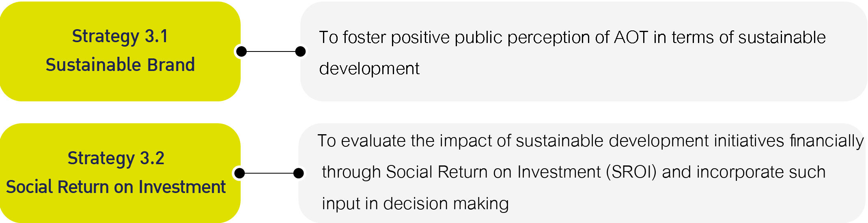Screen dimensions: 868x223
Task: Click the right connector dot of Strategy 3.1
Action: [301, 51]
